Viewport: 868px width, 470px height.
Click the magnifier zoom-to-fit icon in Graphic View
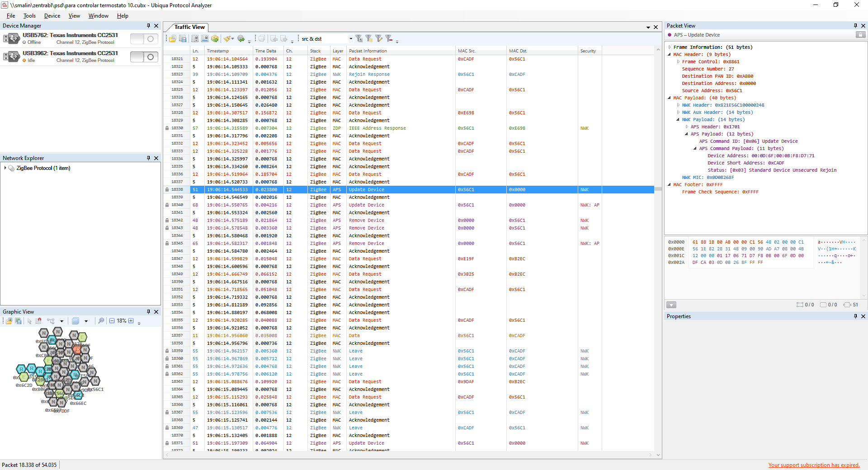click(101, 321)
